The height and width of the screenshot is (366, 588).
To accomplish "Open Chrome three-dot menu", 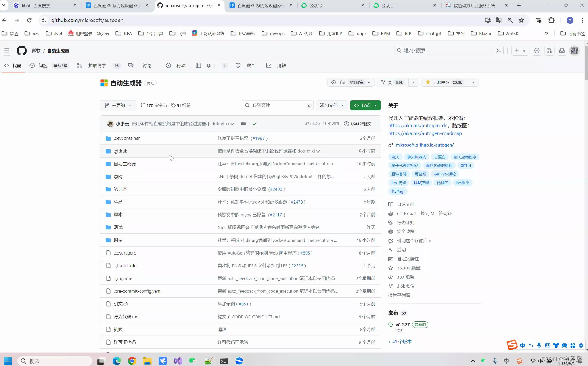I will pyautogui.click(x=582, y=20).
